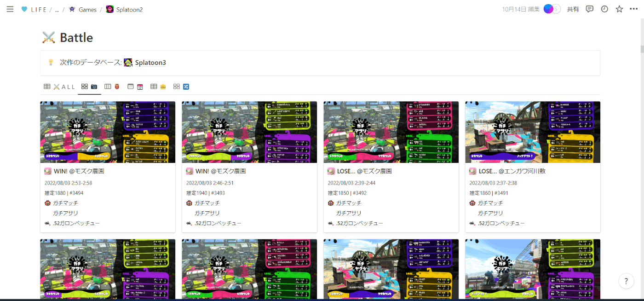
Task: Open the Splatoon3 database link
Action: click(150, 63)
